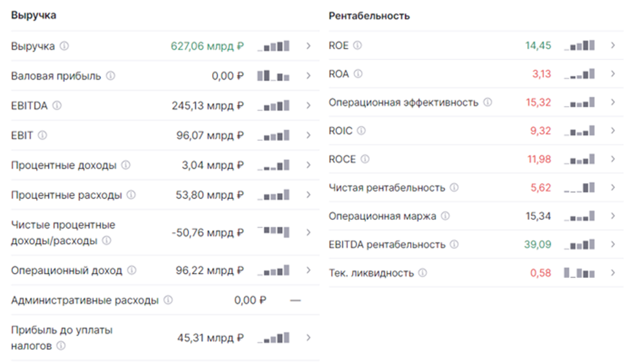Expand EBITDA рентабельность row chevron

(613, 244)
